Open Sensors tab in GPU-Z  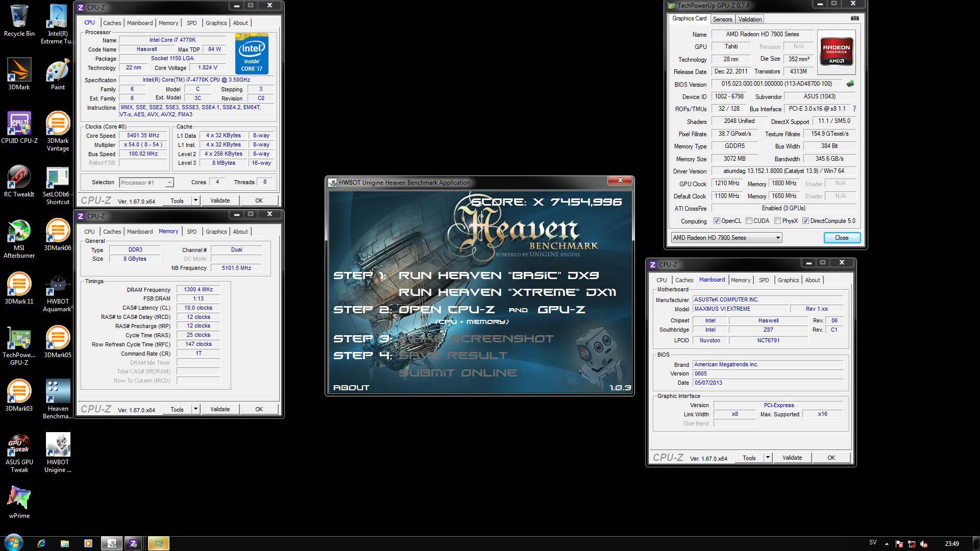pyautogui.click(x=722, y=19)
